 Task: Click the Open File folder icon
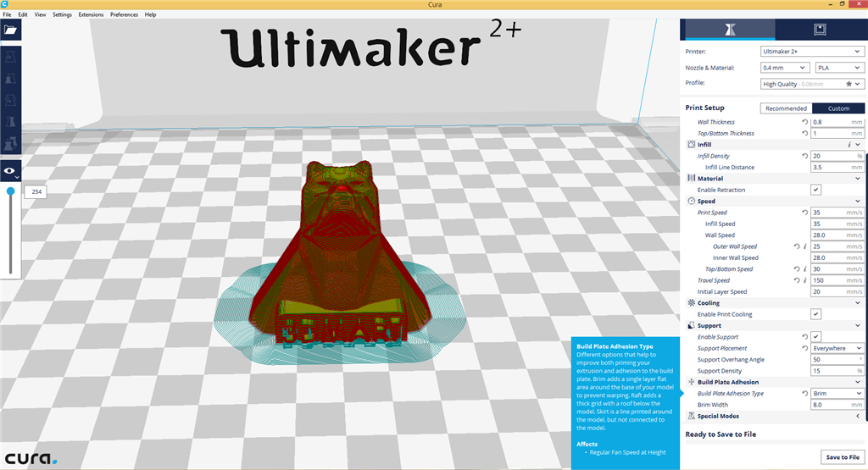pos(10,30)
